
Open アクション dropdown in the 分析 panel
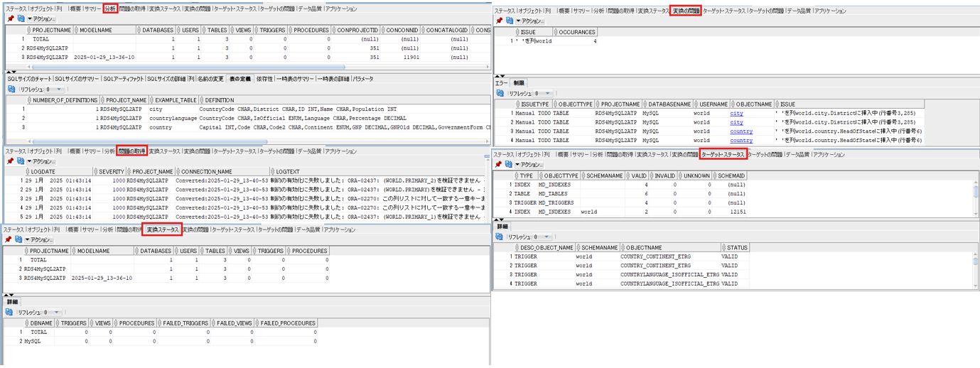pos(40,19)
